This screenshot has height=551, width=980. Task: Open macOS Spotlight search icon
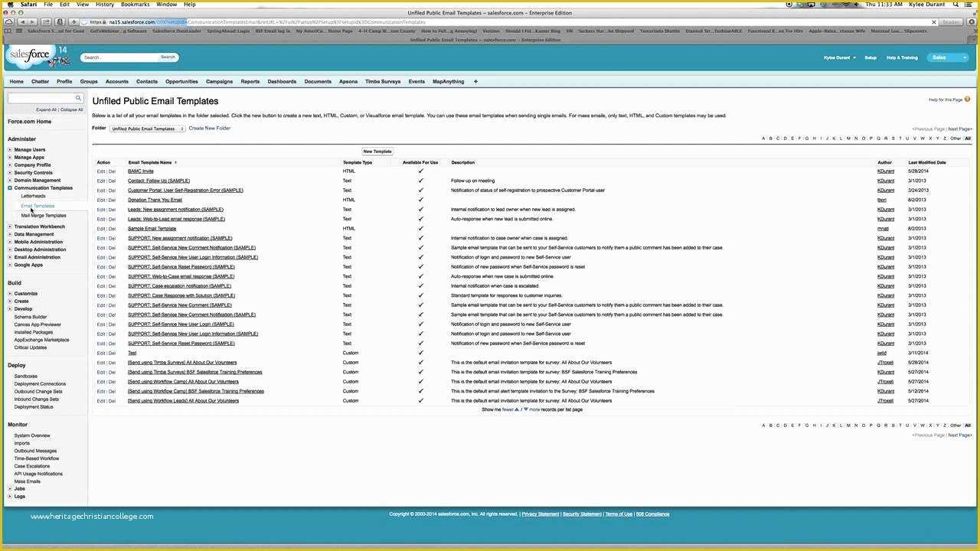pos(955,4)
